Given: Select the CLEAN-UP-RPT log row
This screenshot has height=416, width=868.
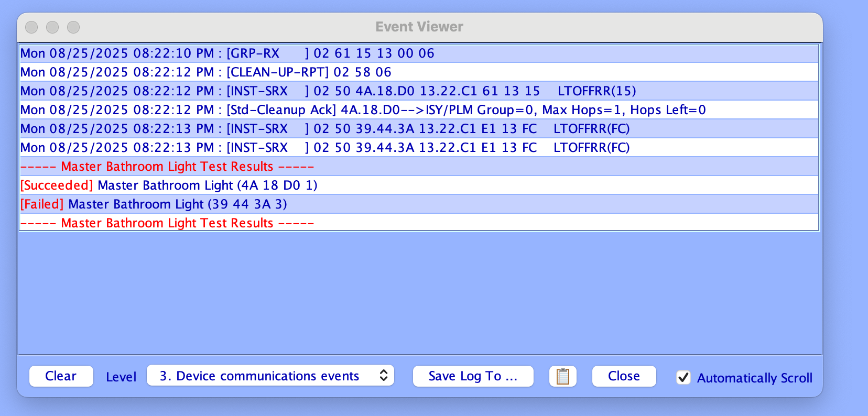Looking at the screenshot, I should click(x=419, y=72).
